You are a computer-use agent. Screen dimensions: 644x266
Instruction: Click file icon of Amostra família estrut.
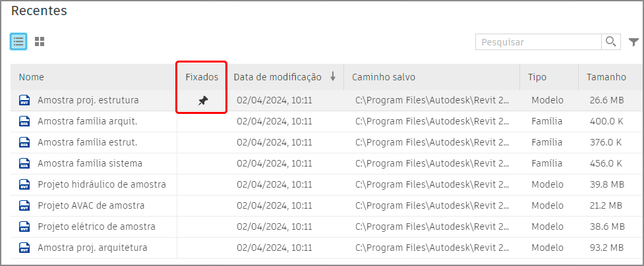tap(24, 143)
